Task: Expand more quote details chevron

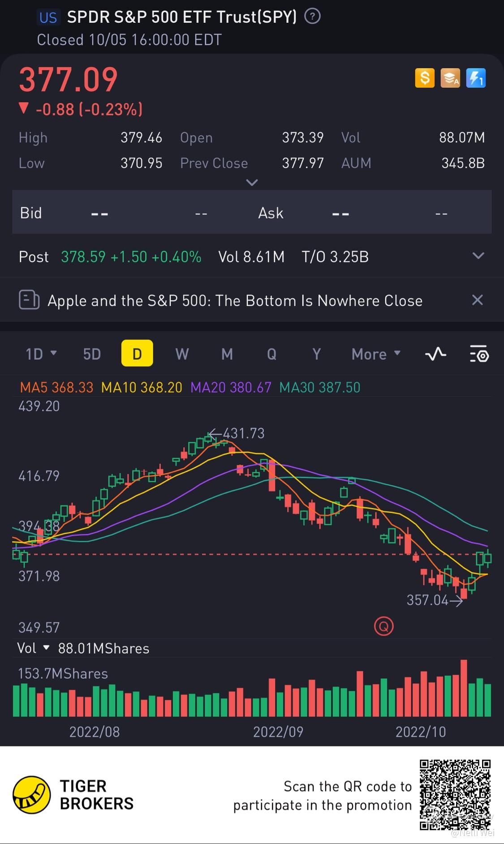Action: coord(252,182)
